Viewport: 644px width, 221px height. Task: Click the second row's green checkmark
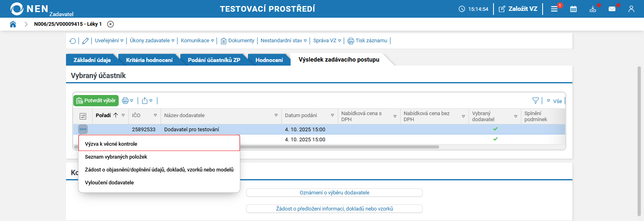tap(495, 139)
